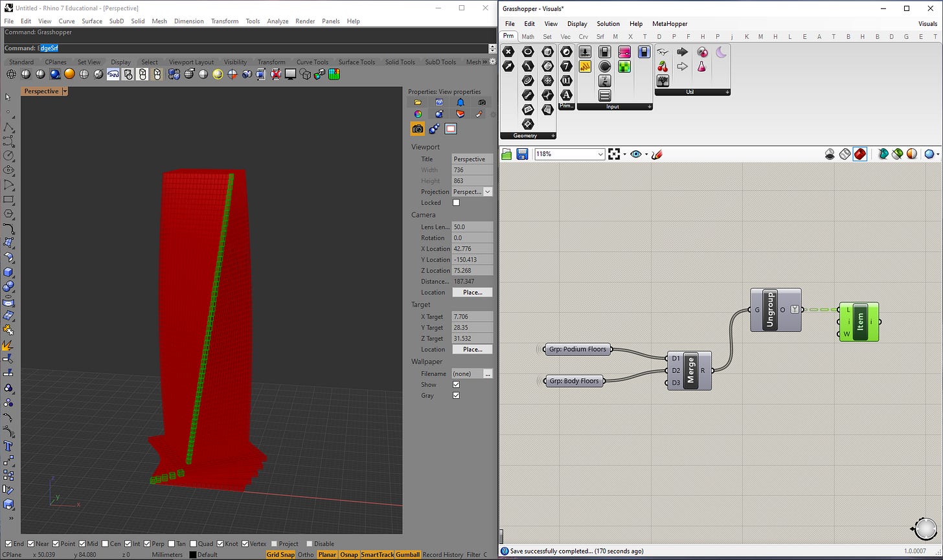
Task: Switch to the Surface Tools toolbar tab
Action: [x=356, y=62]
